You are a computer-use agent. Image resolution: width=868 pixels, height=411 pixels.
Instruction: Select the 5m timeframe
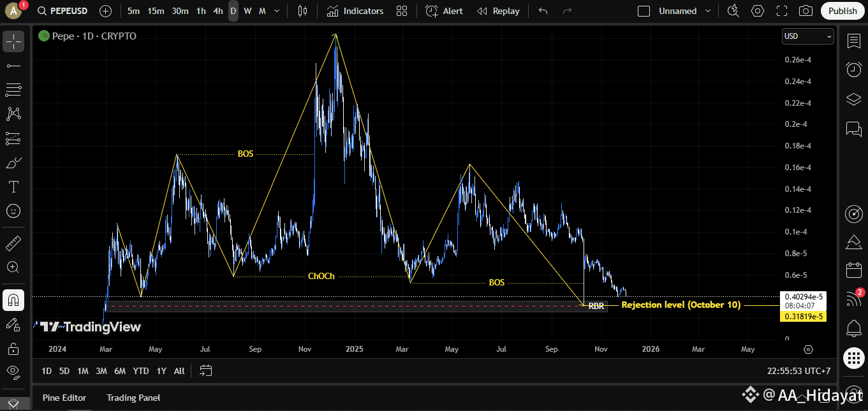click(133, 11)
